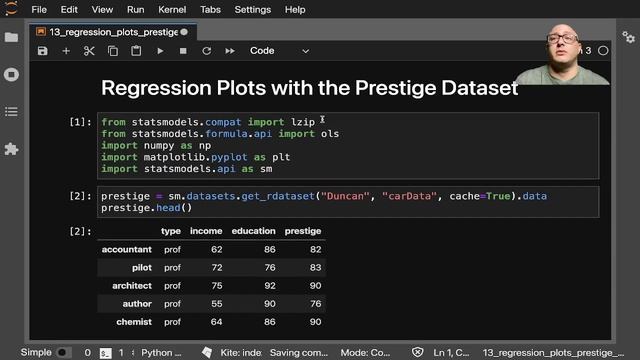Click the trusted notebook shield icon

click(418, 352)
